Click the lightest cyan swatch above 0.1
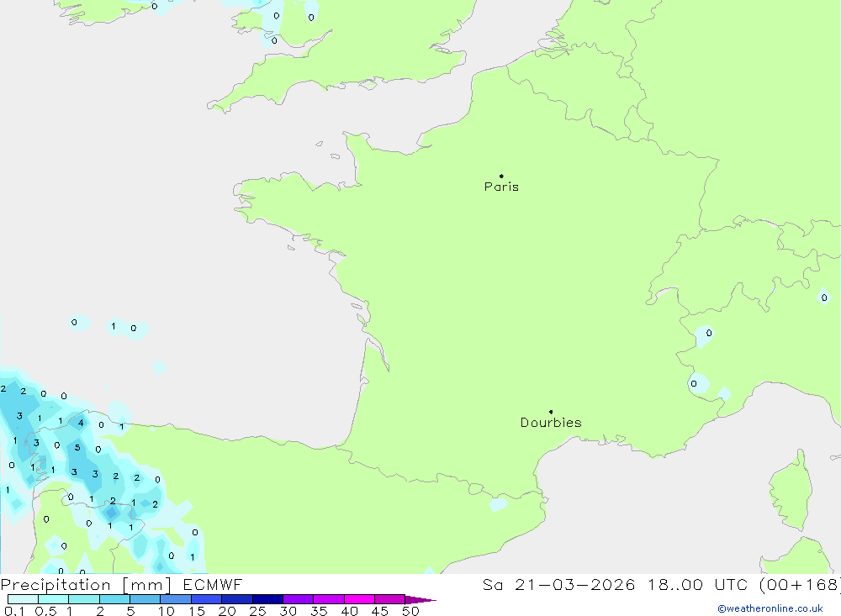 [x=23, y=599]
